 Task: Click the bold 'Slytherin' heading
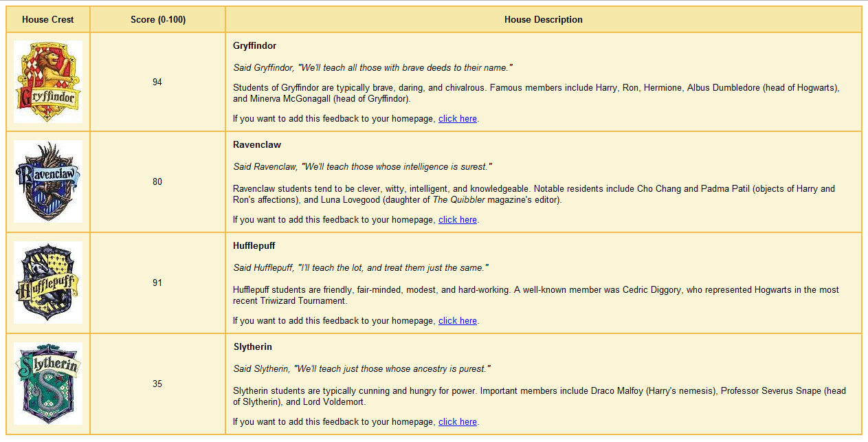[x=252, y=347]
